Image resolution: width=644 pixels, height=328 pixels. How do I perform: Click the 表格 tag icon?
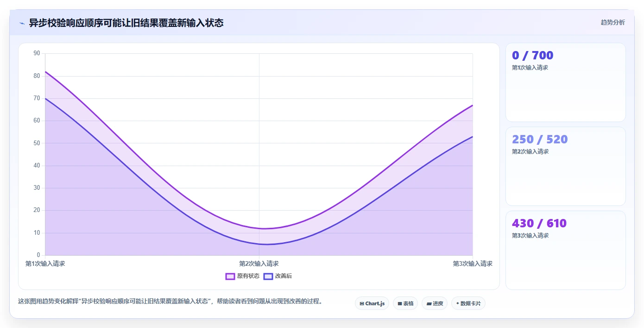400,304
